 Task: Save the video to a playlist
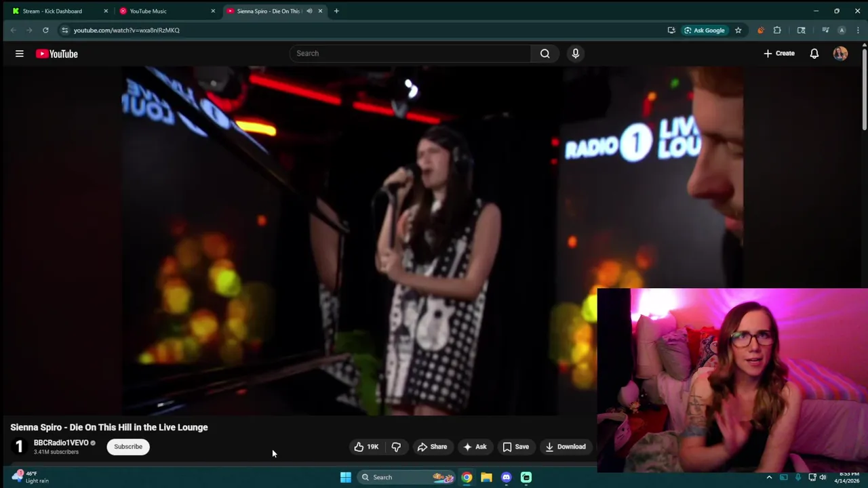515,447
